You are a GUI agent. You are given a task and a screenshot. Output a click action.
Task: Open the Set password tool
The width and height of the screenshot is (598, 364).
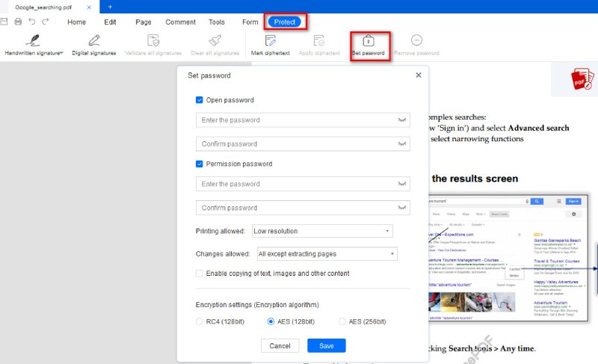click(x=368, y=45)
